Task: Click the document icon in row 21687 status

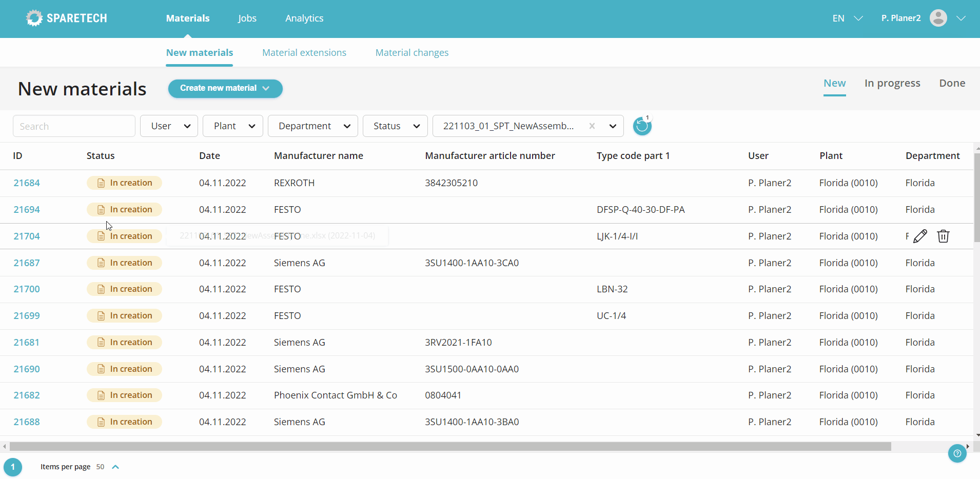Action: click(101, 263)
